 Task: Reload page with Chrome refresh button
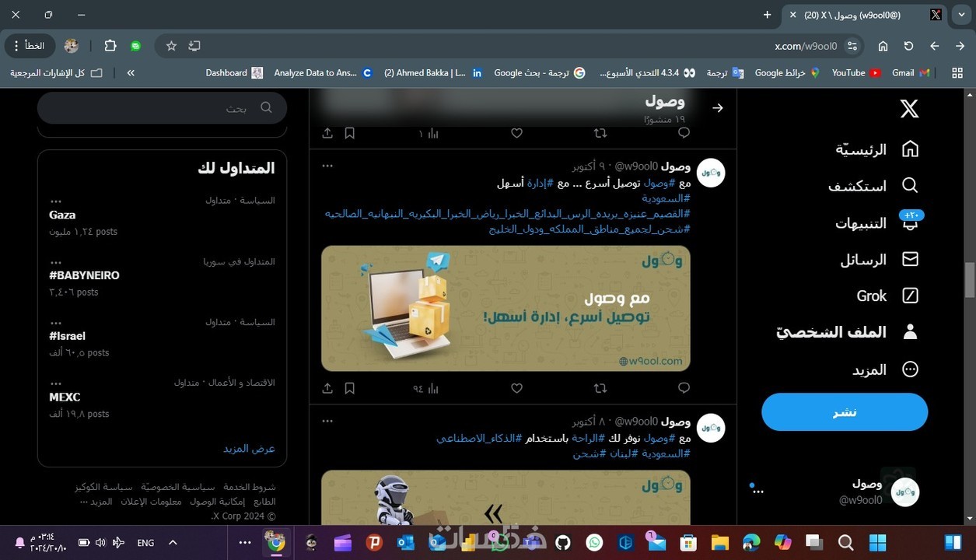coord(908,46)
